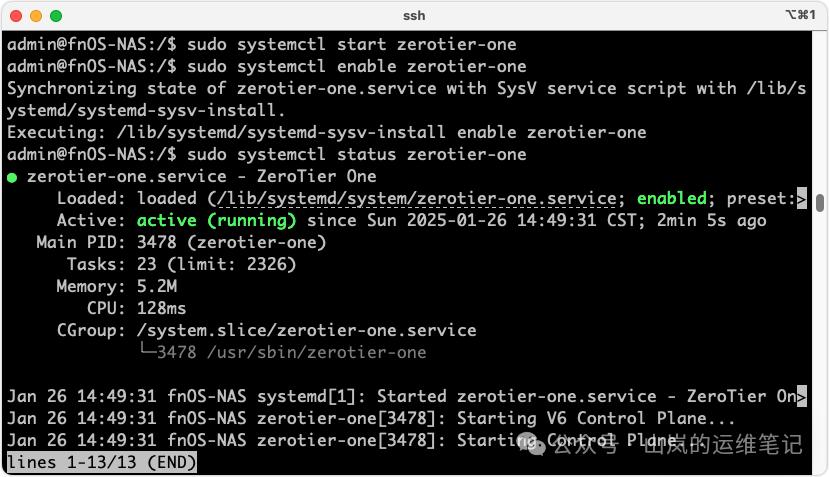Click the 'ssh' window title
Screen dimensions: 829x477
(x=414, y=16)
